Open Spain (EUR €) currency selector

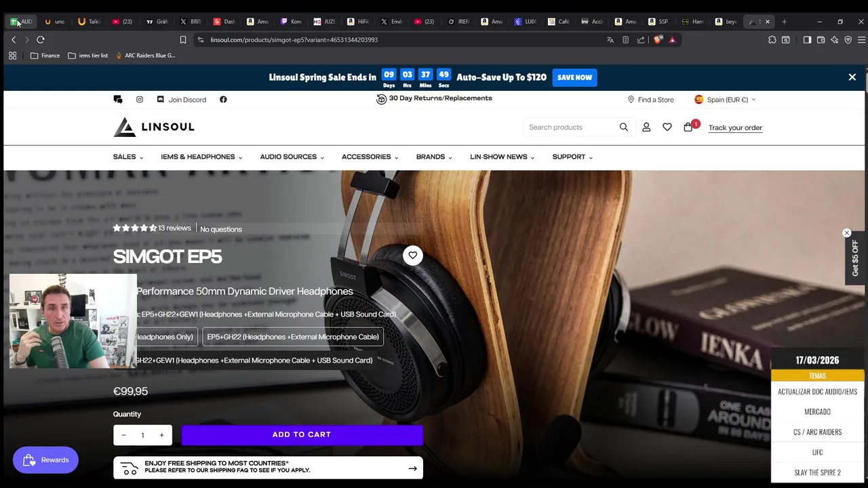point(725,100)
